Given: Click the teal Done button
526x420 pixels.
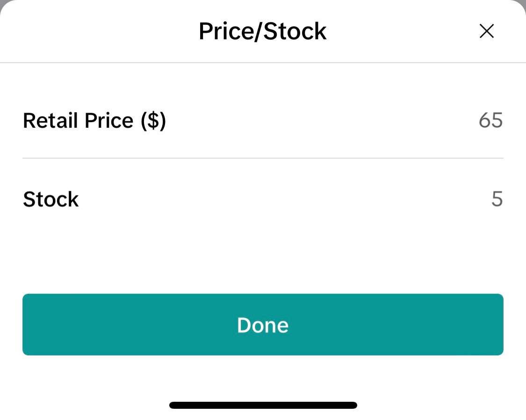Looking at the screenshot, I should 263,325.
